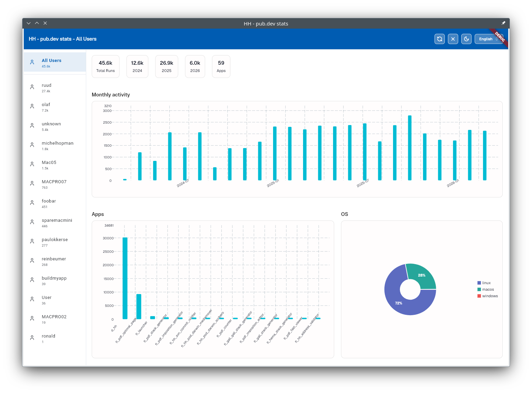This screenshot has width=532, height=393.
Task: Click the X clear icon in header
Action: tap(453, 39)
